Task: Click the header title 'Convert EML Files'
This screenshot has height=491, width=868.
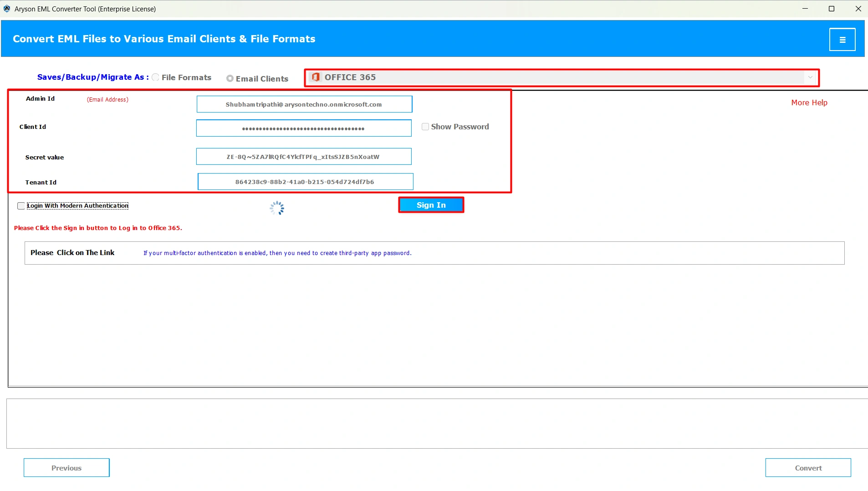Action: [x=164, y=39]
